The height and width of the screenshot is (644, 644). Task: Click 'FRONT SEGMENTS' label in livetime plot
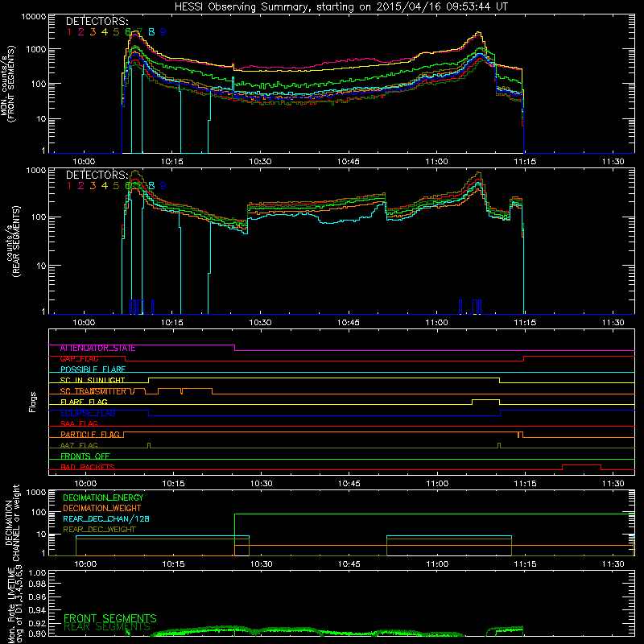(x=110, y=618)
